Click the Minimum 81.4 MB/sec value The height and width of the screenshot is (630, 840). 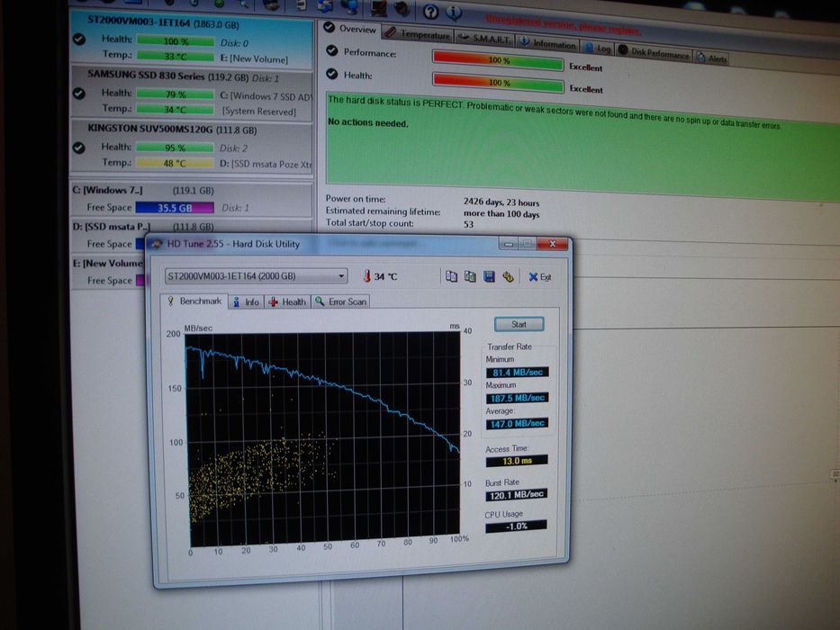click(x=517, y=373)
